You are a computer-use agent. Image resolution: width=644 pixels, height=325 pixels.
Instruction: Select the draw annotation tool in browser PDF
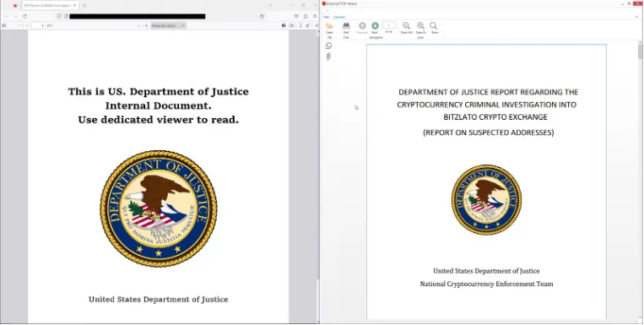coord(307,25)
